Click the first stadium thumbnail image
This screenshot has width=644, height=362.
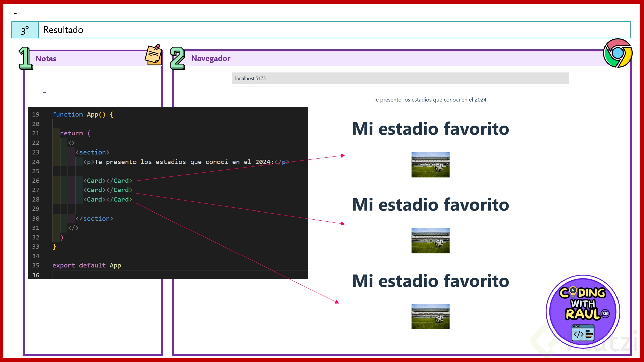430,165
